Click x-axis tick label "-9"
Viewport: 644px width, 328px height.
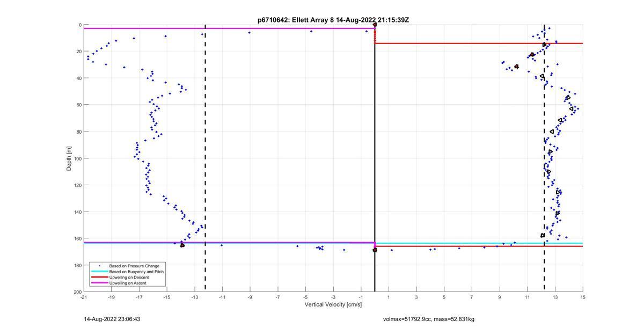pos(250,297)
